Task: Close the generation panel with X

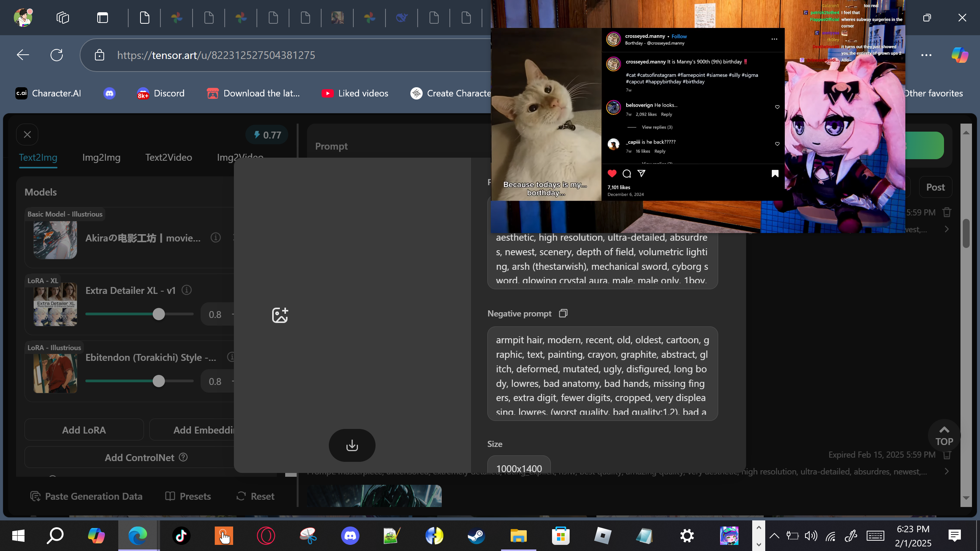Action: click(27, 135)
